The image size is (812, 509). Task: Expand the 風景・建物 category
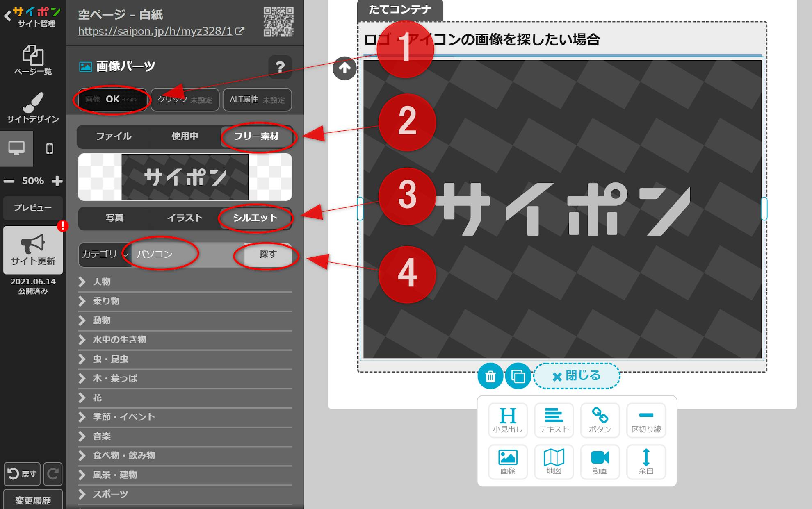tap(185, 475)
